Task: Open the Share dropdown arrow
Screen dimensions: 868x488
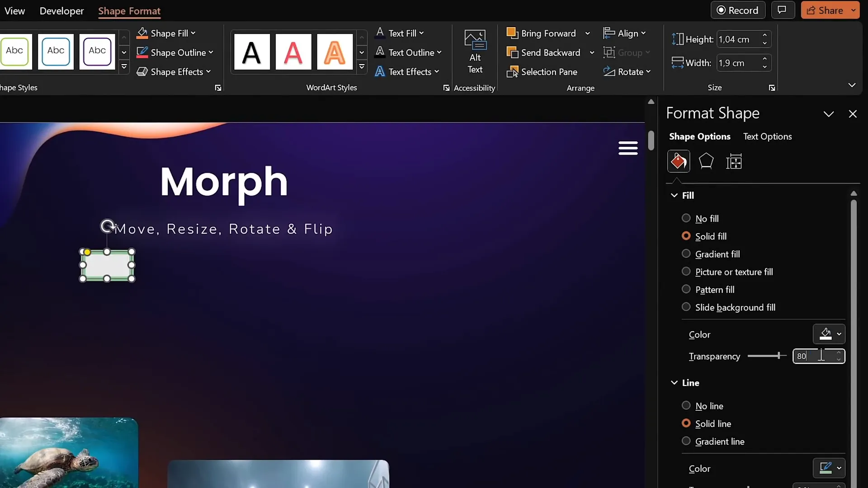Action: (x=853, y=10)
